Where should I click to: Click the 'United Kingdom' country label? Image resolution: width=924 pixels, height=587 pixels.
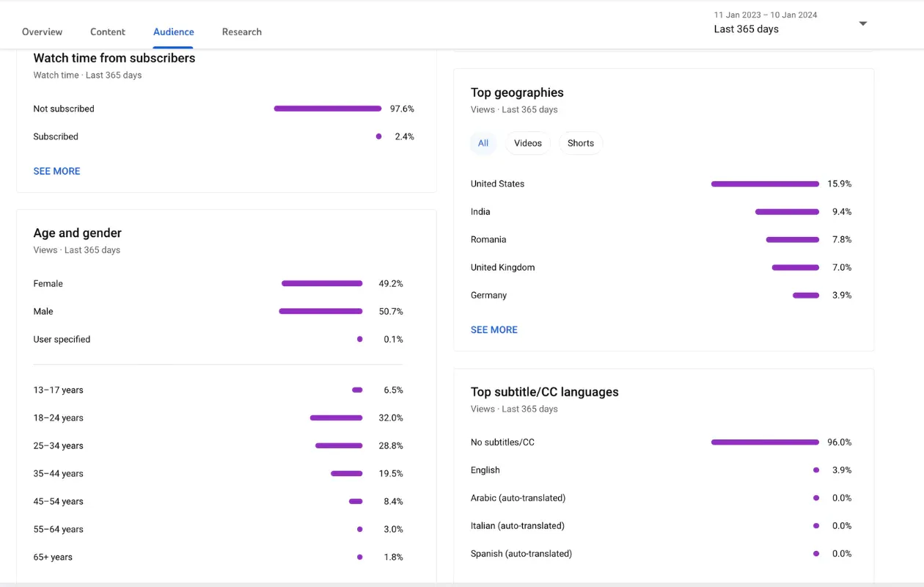pos(502,267)
